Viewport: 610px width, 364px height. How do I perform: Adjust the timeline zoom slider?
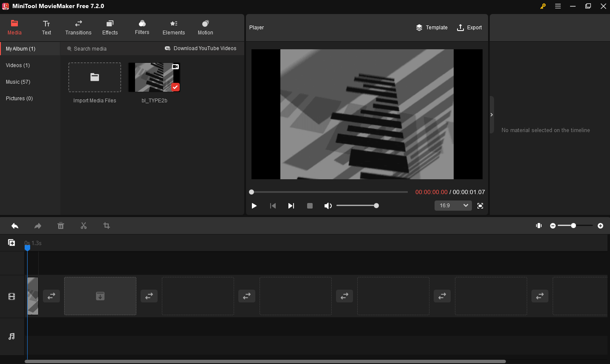575,226
